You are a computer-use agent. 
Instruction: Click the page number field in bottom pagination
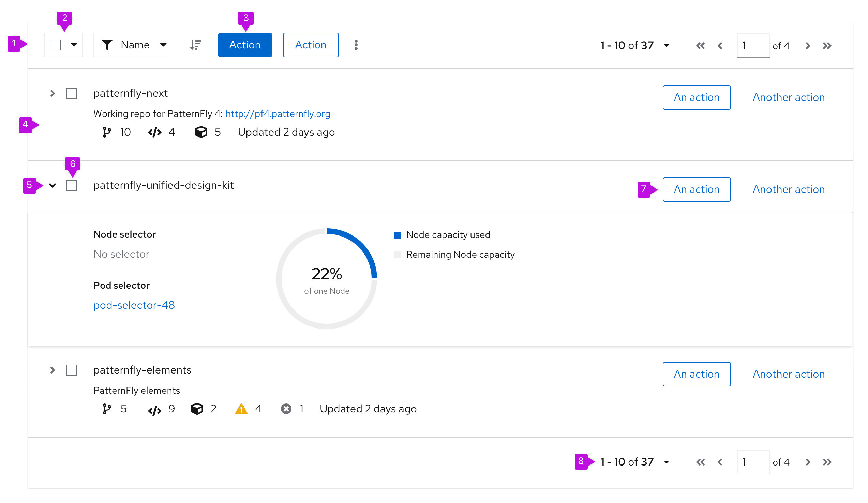[x=753, y=462]
